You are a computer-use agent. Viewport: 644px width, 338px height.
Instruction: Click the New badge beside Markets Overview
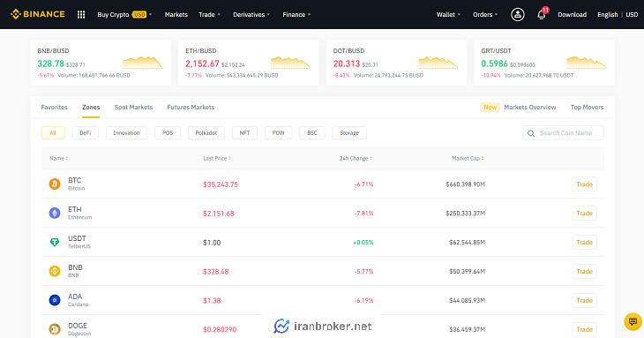[x=490, y=107]
